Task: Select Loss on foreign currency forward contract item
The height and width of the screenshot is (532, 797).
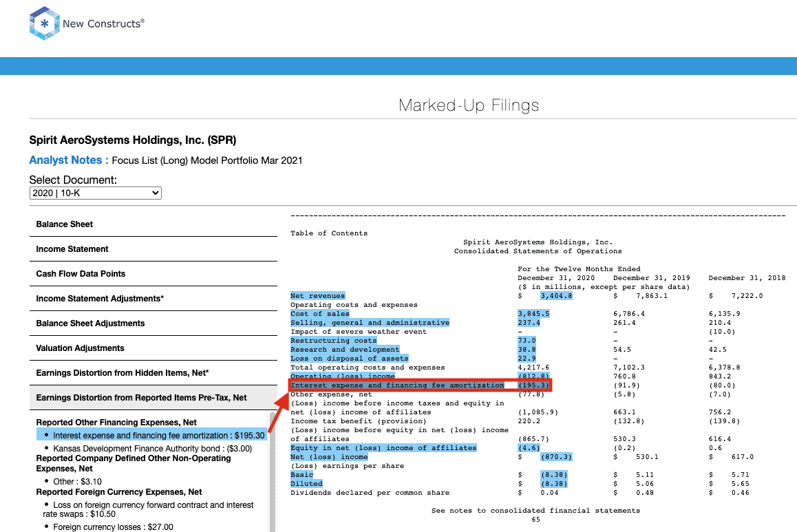Action: click(148, 510)
